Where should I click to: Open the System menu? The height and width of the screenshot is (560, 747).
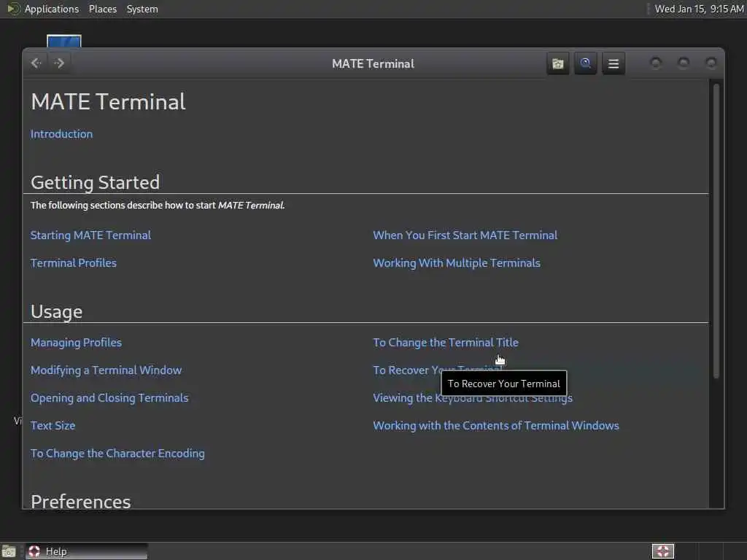142,9
